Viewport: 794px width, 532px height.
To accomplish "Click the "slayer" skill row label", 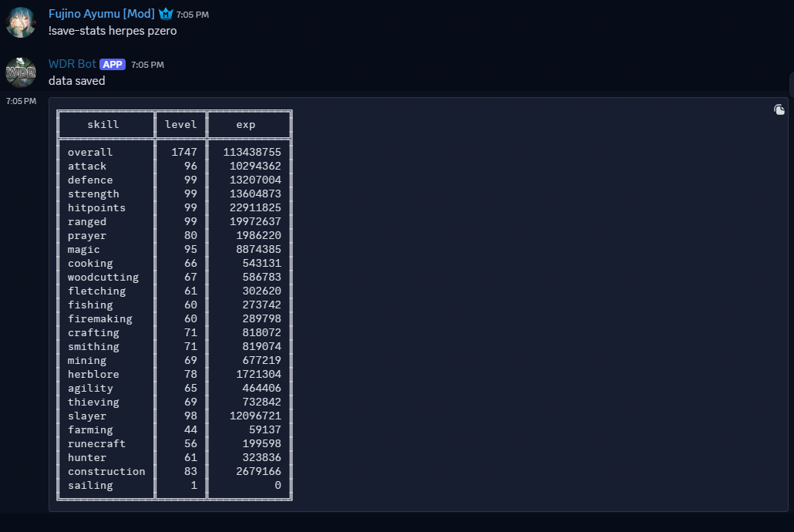I will [x=87, y=416].
